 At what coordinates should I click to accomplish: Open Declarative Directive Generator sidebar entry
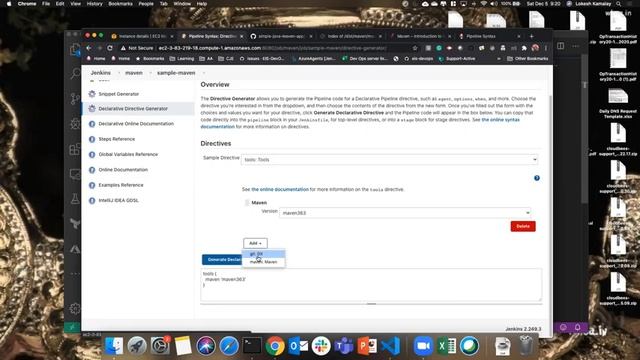click(x=133, y=109)
